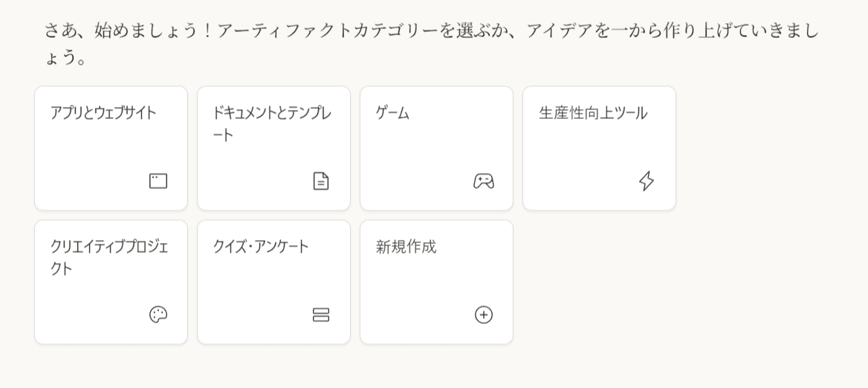Start from scratch with the 新規作成 card
Image resolution: width=868 pixels, height=388 pixels.
(436, 282)
